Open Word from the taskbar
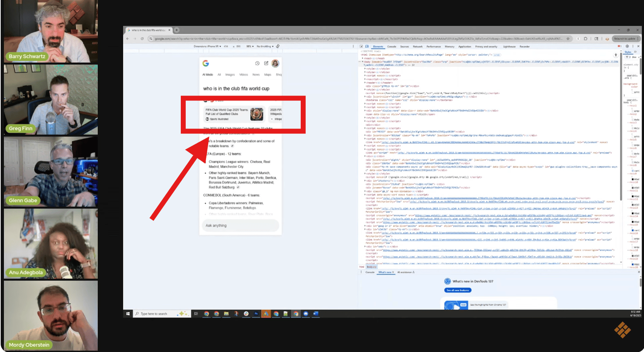The height and width of the screenshot is (352, 644). click(315, 314)
